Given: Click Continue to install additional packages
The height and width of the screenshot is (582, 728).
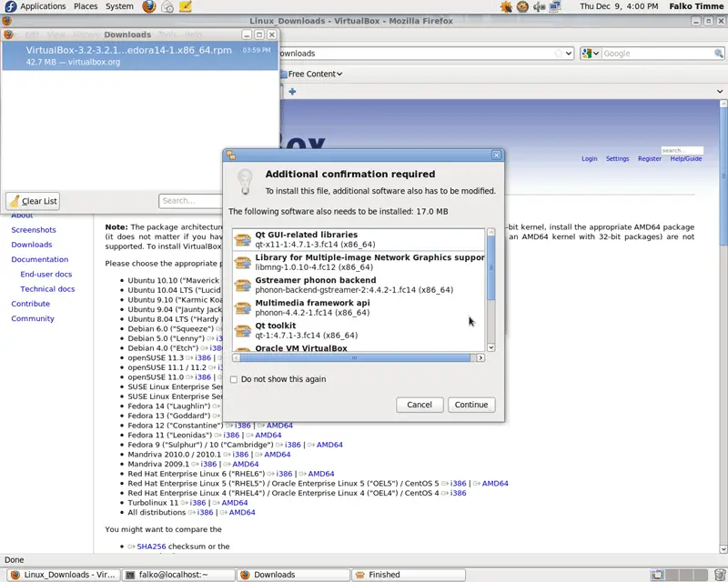Looking at the screenshot, I should 471,405.
